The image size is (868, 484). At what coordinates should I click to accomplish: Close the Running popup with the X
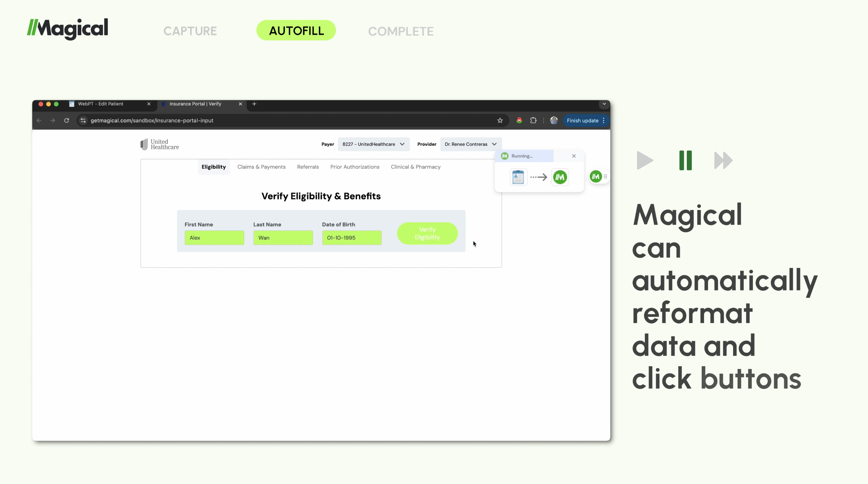pos(574,156)
